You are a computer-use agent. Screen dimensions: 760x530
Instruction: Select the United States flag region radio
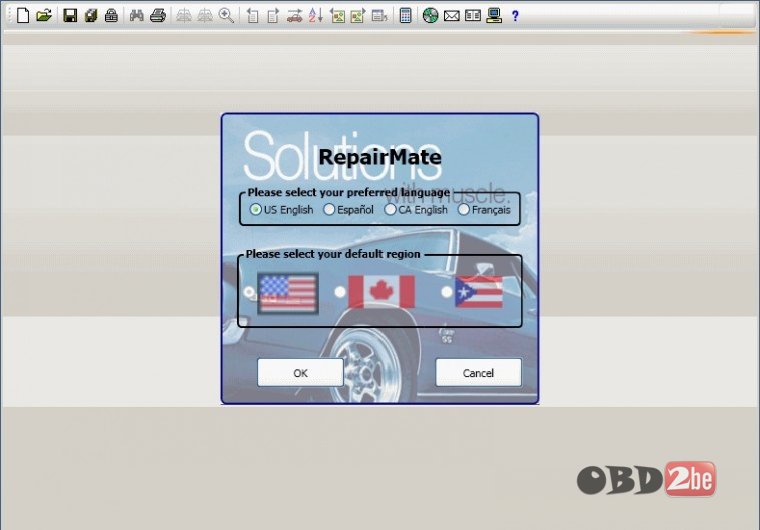249,292
